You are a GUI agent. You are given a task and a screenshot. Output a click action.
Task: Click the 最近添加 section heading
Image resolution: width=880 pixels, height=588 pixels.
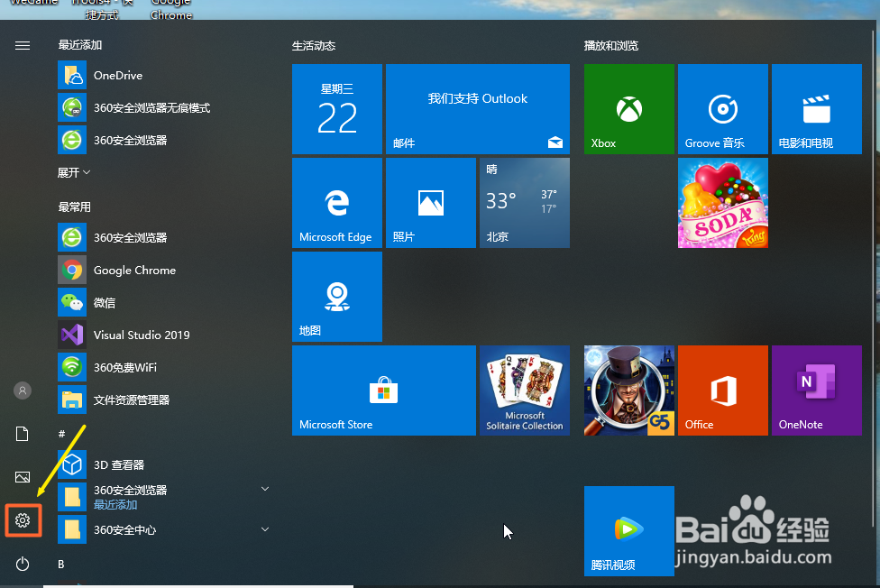[80, 44]
